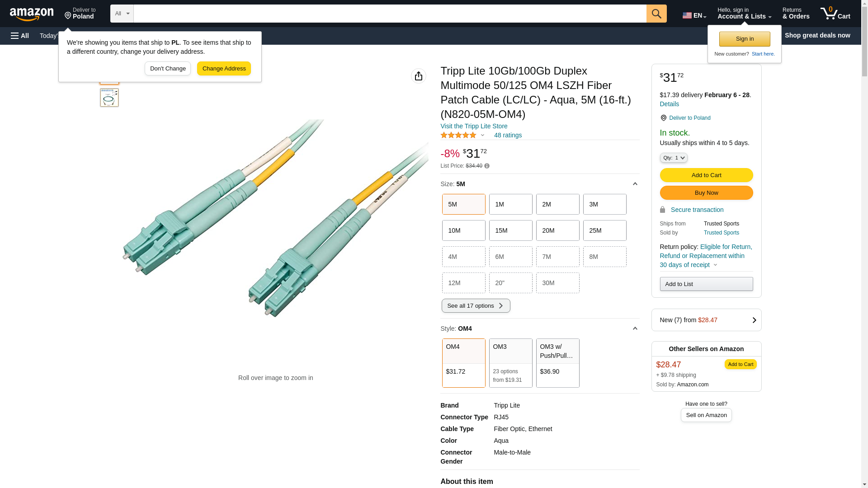The image size is (868, 488).
Task: Click into the Amazon search field
Action: (x=390, y=14)
